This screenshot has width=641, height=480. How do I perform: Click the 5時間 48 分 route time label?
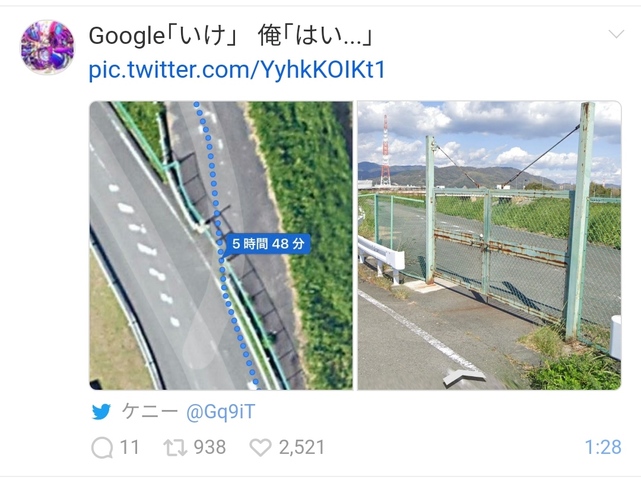[268, 244]
